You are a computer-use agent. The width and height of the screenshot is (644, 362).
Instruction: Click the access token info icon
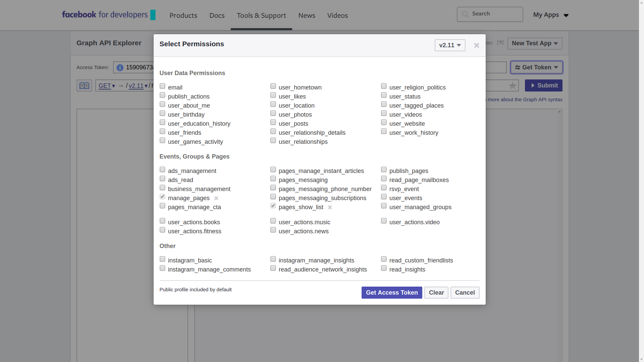pos(120,68)
